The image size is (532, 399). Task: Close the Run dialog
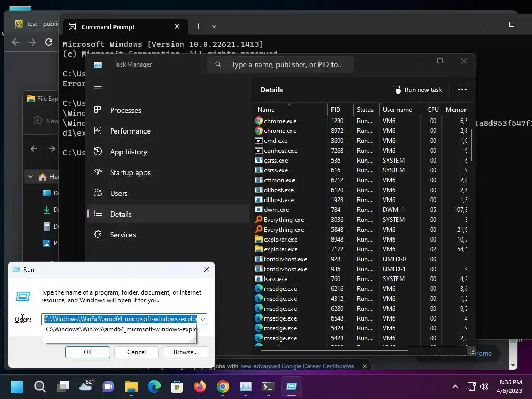pyautogui.click(x=207, y=270)
